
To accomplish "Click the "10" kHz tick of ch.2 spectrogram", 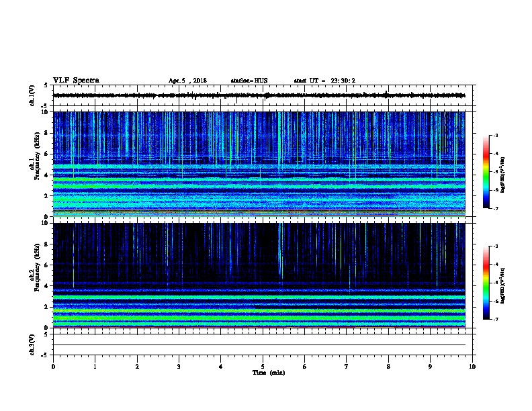I will (x=46, y=223).
